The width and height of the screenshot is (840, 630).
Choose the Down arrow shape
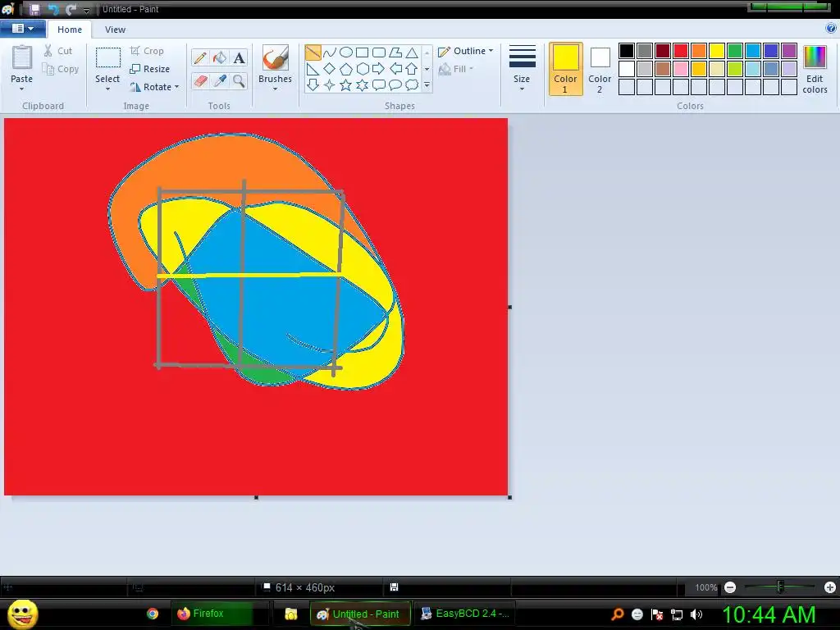(313, 84)
